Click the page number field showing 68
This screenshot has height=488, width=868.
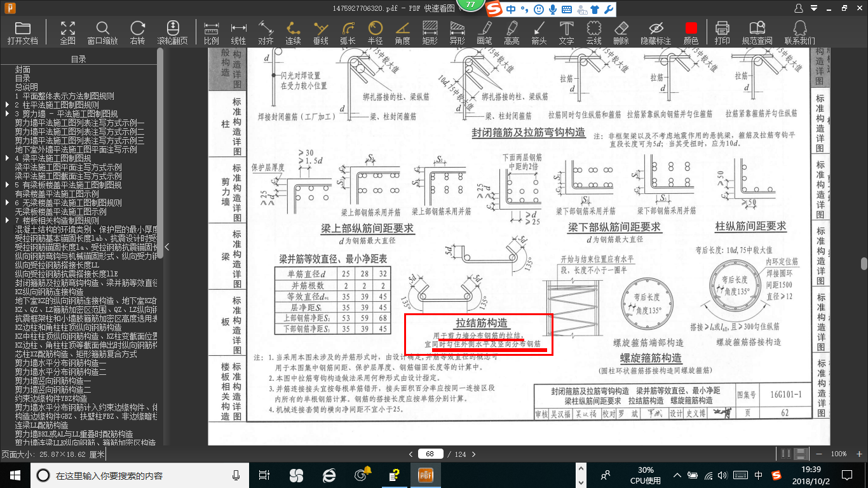pos(431,454)
